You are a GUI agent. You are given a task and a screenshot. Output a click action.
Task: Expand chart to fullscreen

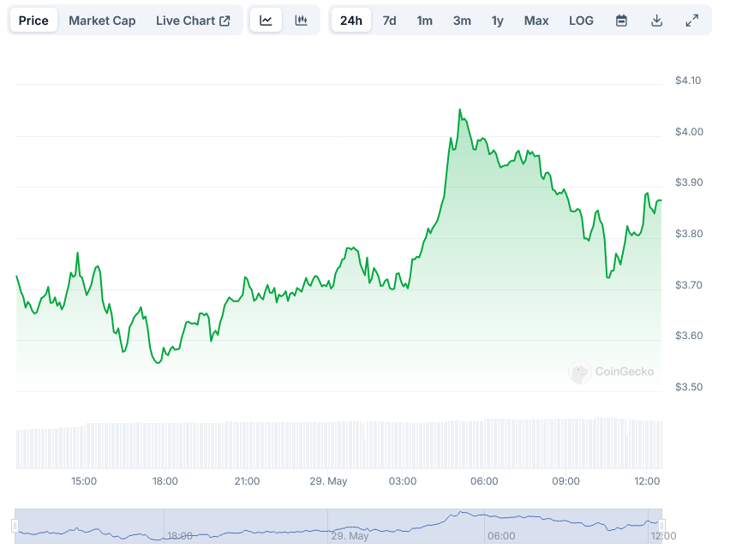[692, 21]
